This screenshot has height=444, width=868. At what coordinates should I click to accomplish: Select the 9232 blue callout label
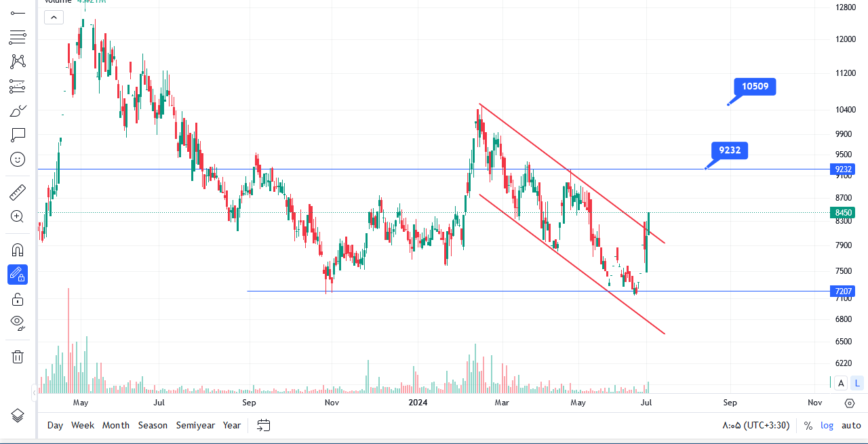730,150
